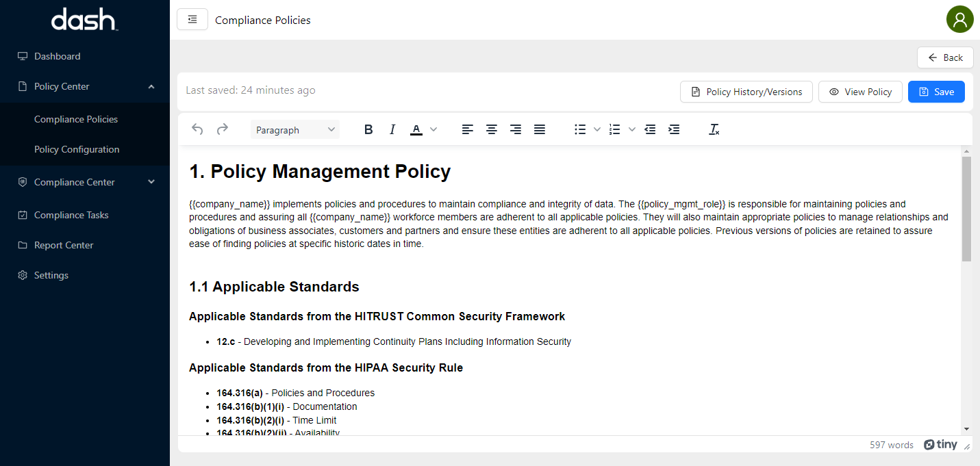Clear formatting from selected text
This screenshot has width=980, height=466.
coord(714,129)
